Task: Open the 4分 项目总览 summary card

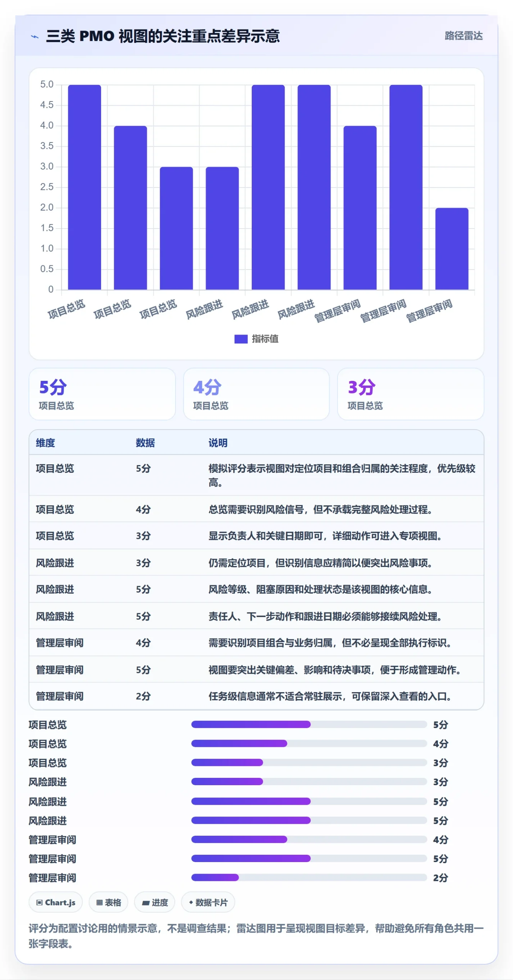Action: pyautogui.click(x=256, y=394)
